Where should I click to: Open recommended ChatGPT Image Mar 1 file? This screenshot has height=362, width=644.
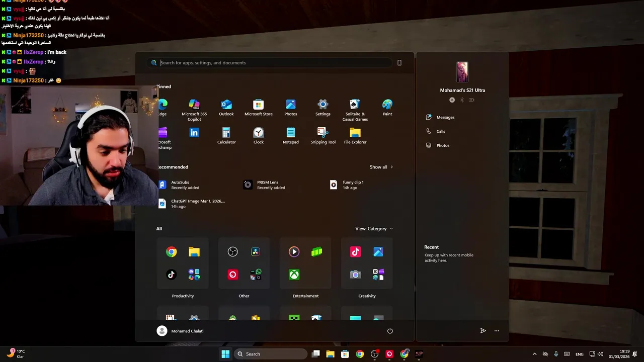coord(192,204)
